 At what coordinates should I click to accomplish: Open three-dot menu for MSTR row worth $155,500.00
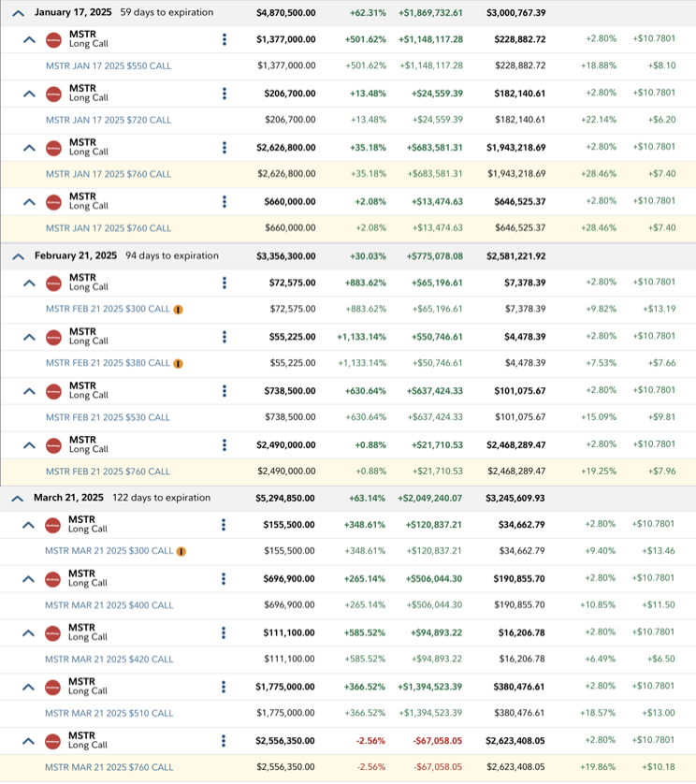[x=223, y=525]
